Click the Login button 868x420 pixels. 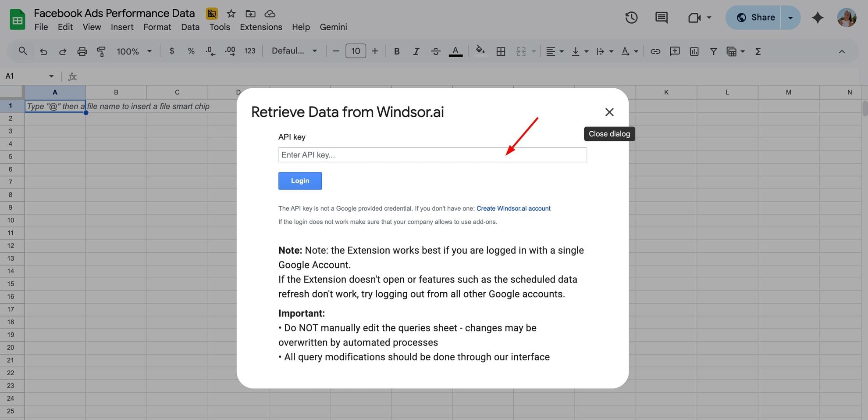click(300, 180)
